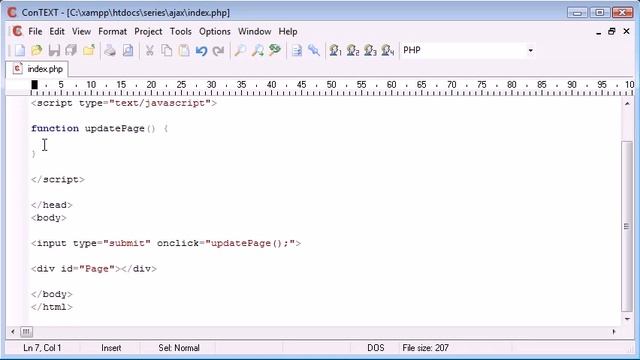Open Find with magnifier icon

click(240, 51)
